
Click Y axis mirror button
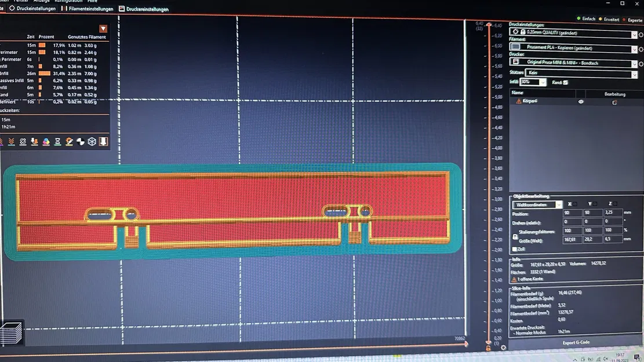(x=595, y=204)
